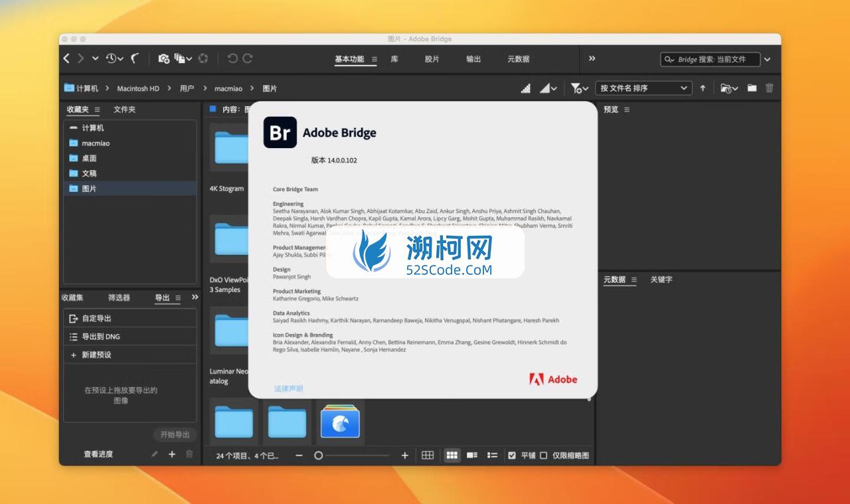This screenshot has width=850, height=504.
Task: Open the 基本功能 workspace menu icon
Action: [x=374, y=59]
